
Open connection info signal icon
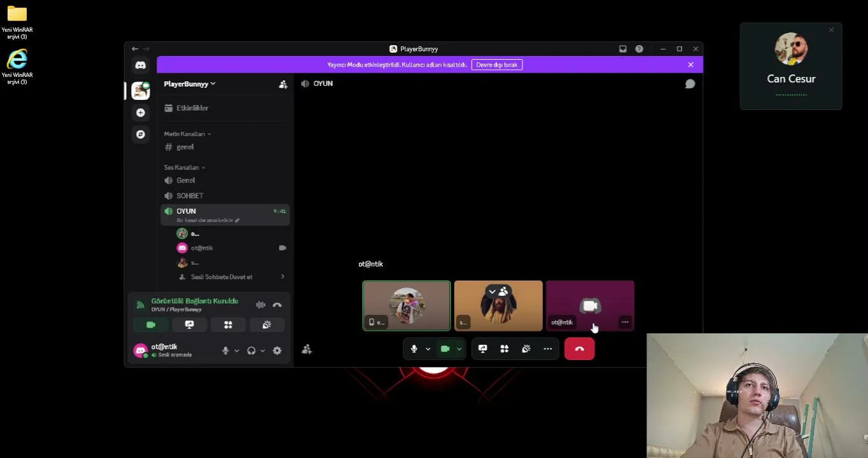pyautogui.click(x=141, y=305)
